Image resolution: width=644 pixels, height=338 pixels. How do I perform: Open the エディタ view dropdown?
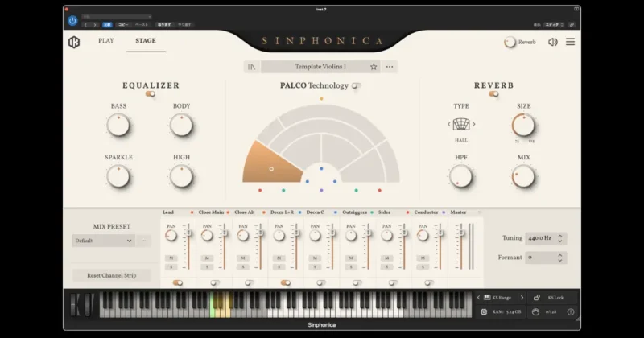(x=555, y=25)
